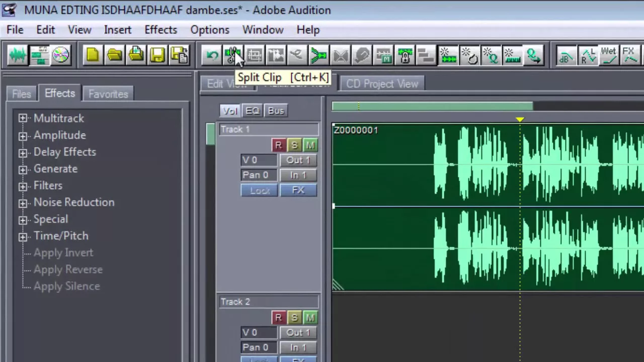Open the View menu

(x=79, y=30)
